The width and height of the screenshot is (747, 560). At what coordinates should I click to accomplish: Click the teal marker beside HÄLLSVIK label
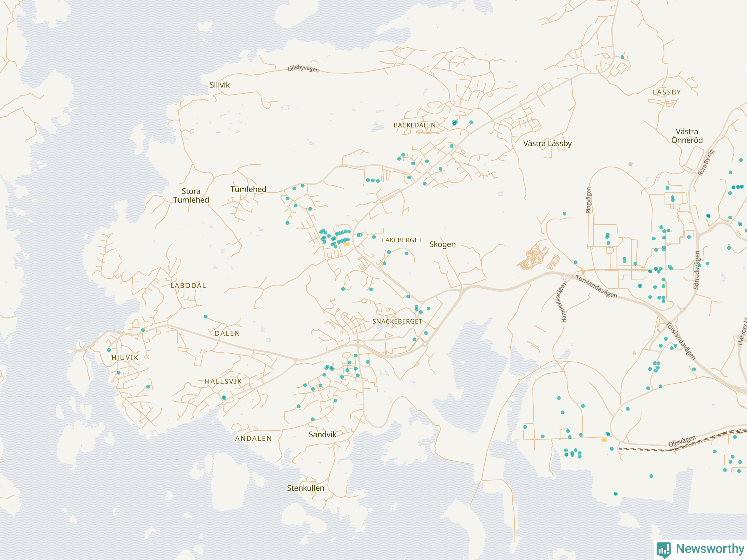pos(224,398)
